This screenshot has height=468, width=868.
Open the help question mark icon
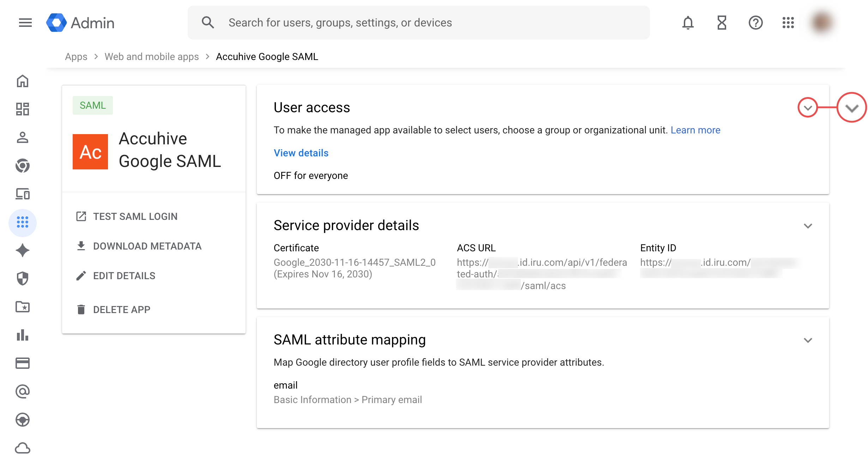coord(755,23)
